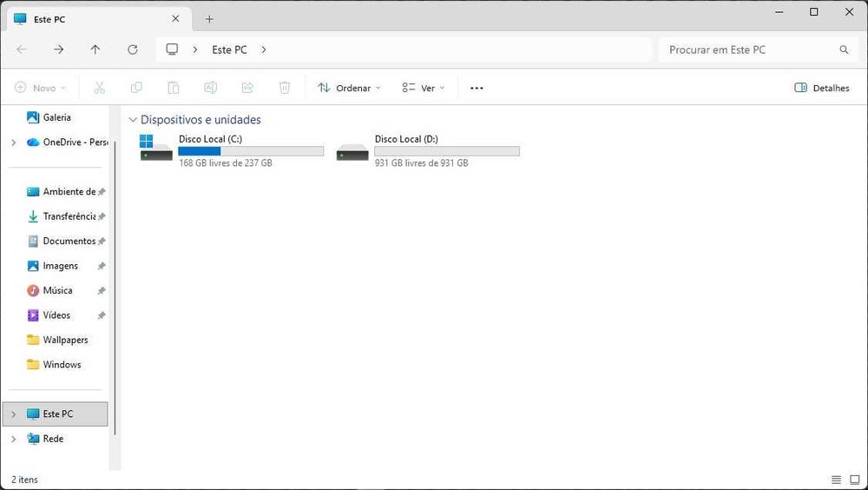
Task: Expand the OneDrive tree node chevron
Action: pyautogui.click(x=13, y=142)
